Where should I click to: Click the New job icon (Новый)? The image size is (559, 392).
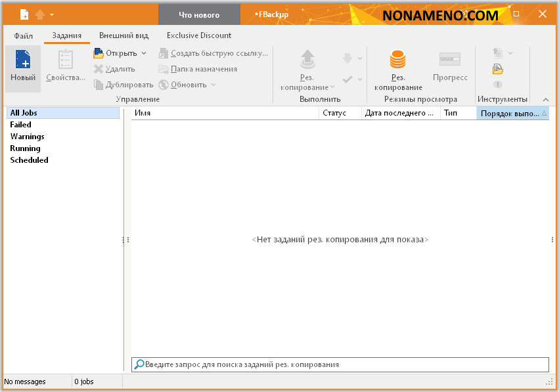[x=23, y=60]
